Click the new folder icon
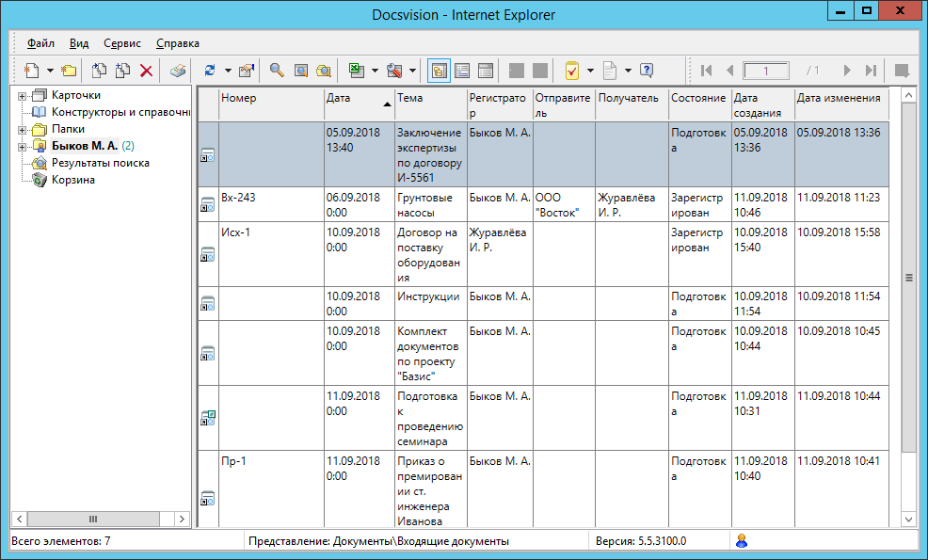Screen dimensions: 928x560 (69, 71)
